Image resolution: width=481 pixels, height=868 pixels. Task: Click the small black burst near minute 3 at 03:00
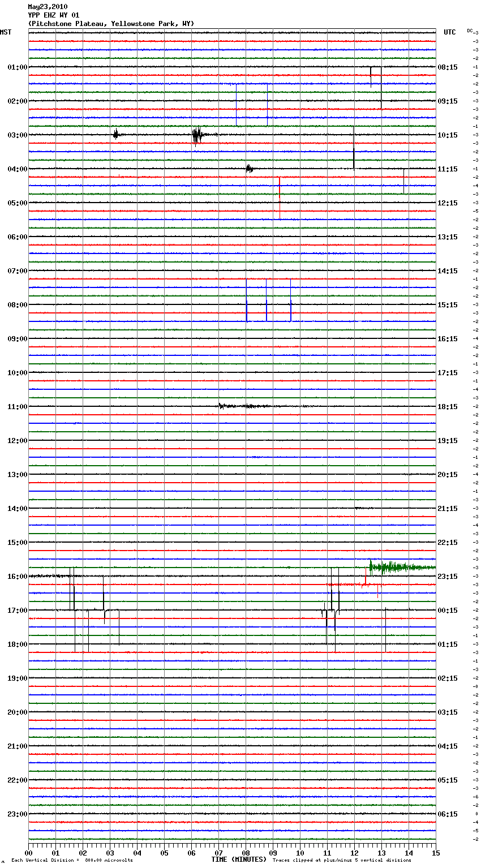(x=116, y=135)
